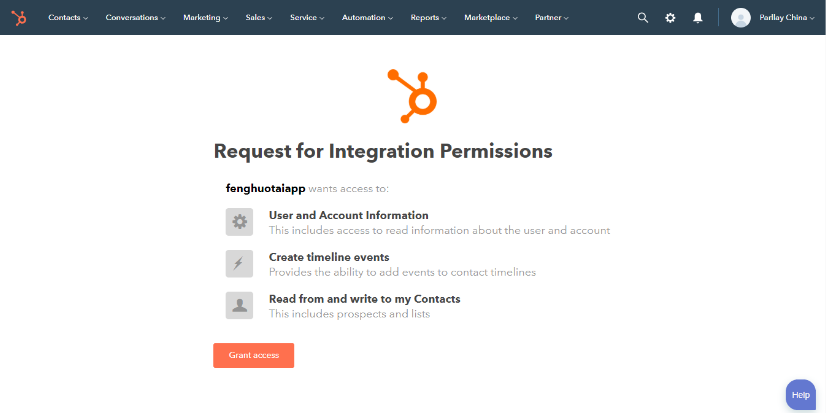Open the settings gear icon in navbar
Viewport: 826px width, 413px height.
coord(670,18)
